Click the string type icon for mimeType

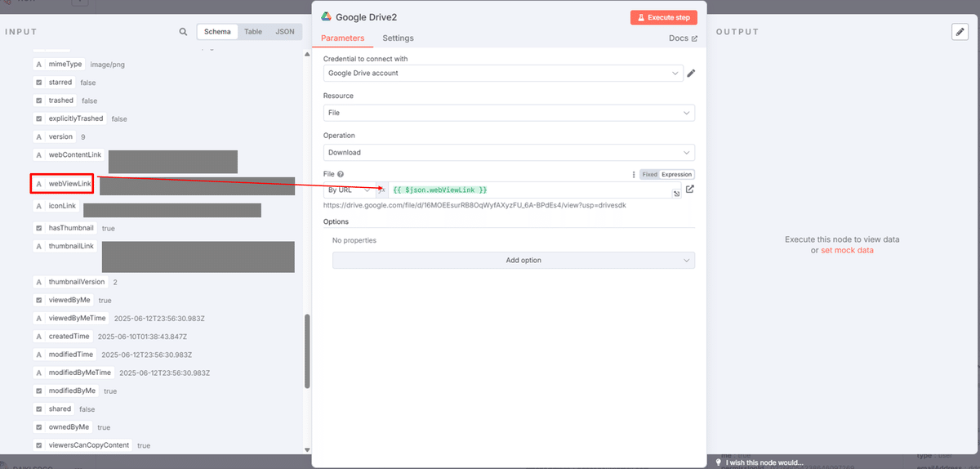point(38,64)
